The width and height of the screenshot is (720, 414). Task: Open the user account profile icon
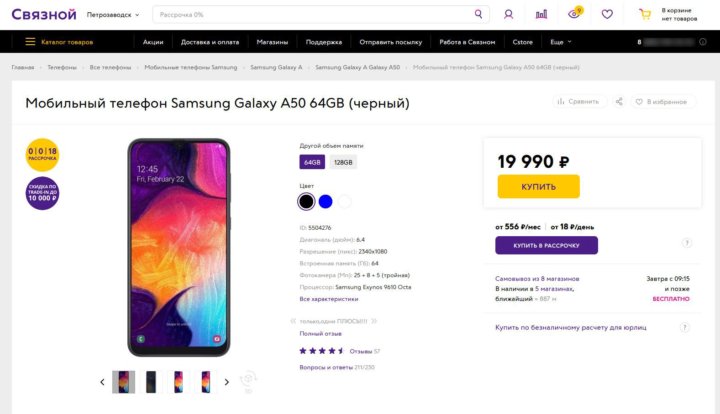point(509,15)
